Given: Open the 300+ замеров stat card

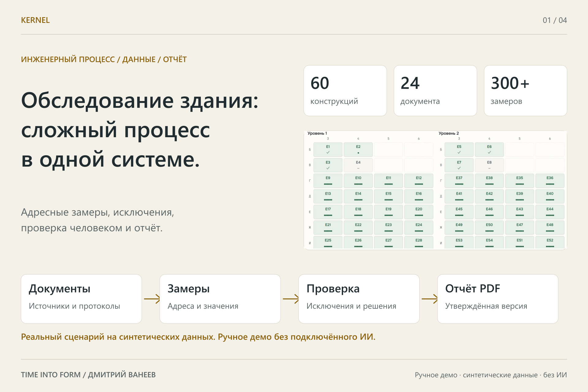Looking at the screenshot, I should coord(525,91).
